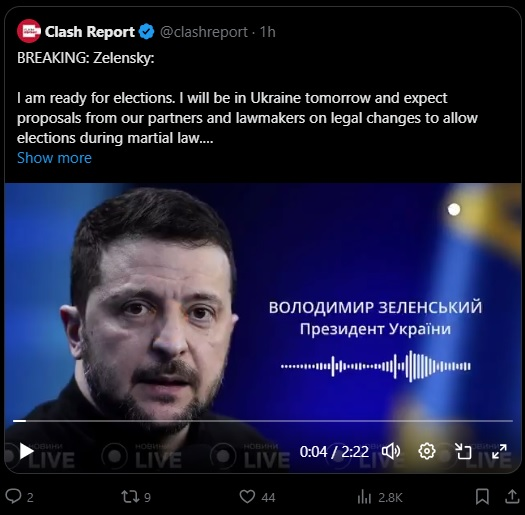View post analytics bar chart icon
This screenshot has height=515, width=525.
click(x=380, y=497)
